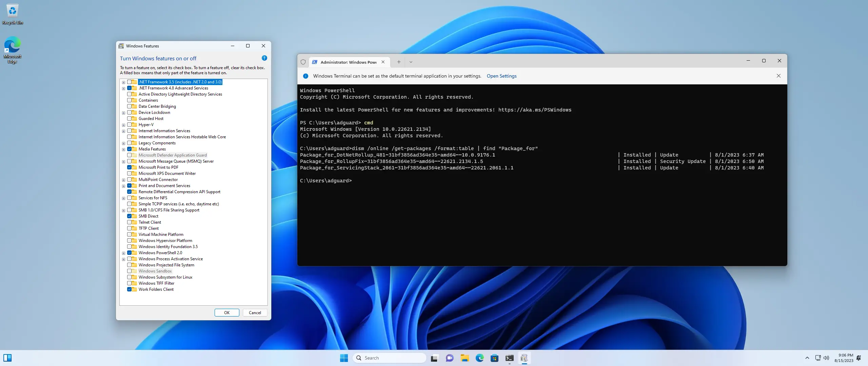Viewport: 868px width, 366px height.
Task: Click the Windows Features help question mark icon
Action: [264, 58]
